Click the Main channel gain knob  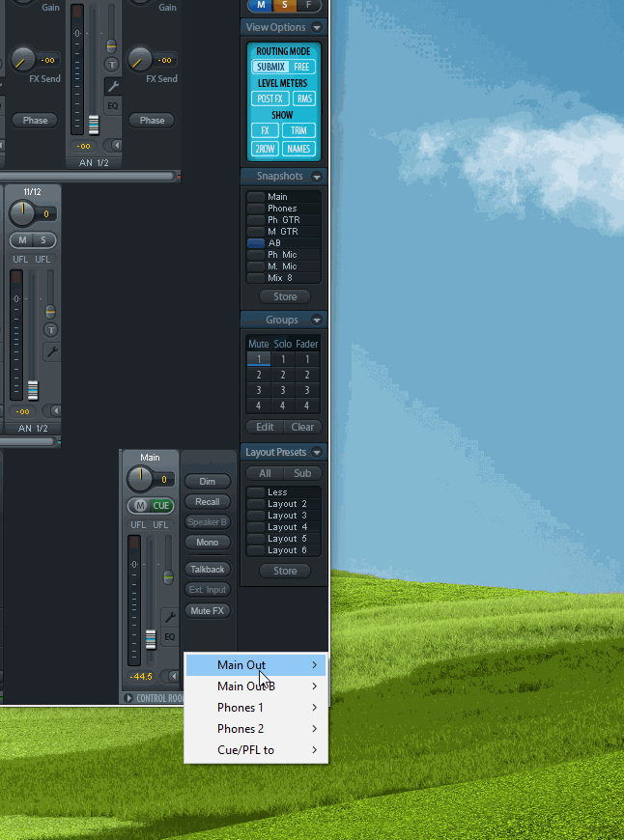(139, 479)
